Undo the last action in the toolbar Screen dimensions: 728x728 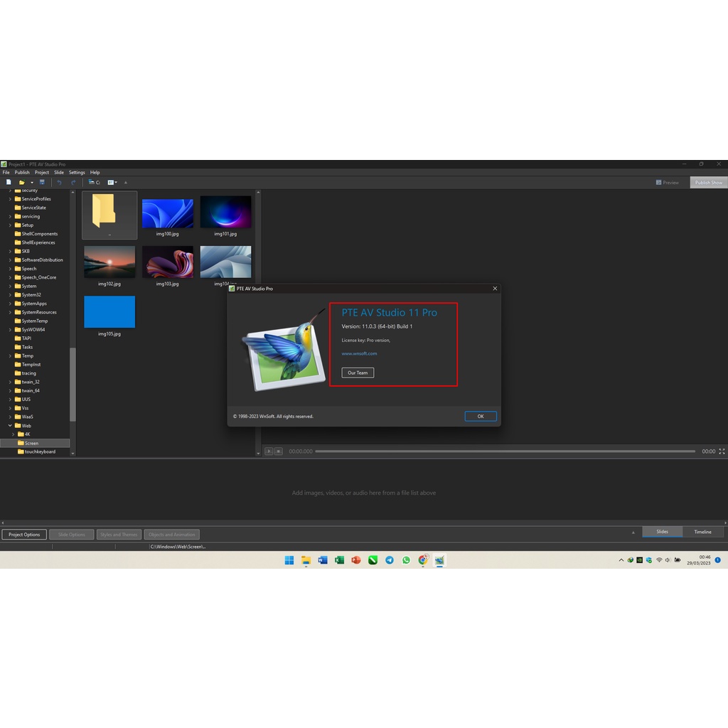click(60, 183)
